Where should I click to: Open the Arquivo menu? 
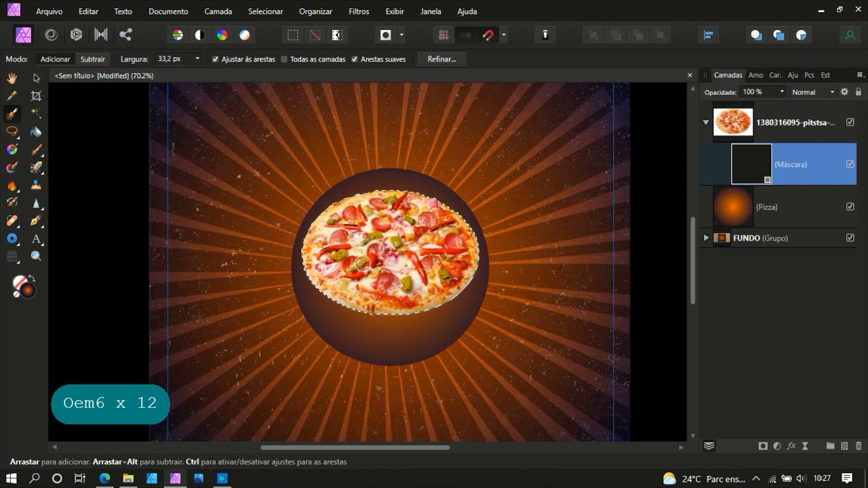click(x=49, y=12)
